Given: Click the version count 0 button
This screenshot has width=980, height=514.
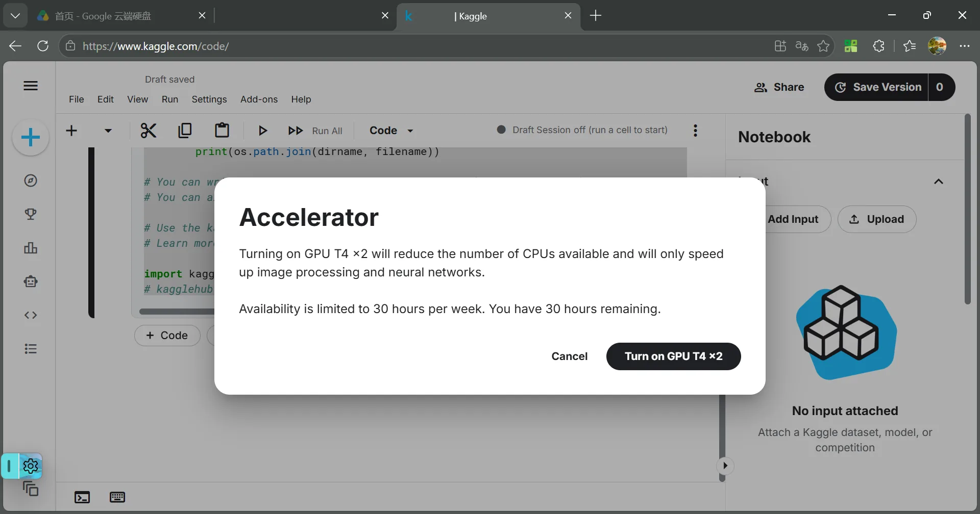Looking at the screenshot, I should pyautogui.click(x=941, y=87).
